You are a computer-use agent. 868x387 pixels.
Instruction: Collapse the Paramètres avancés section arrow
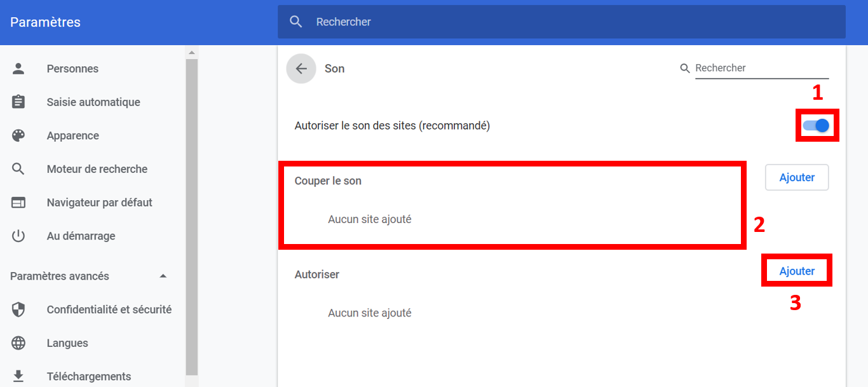coord(163,276)
